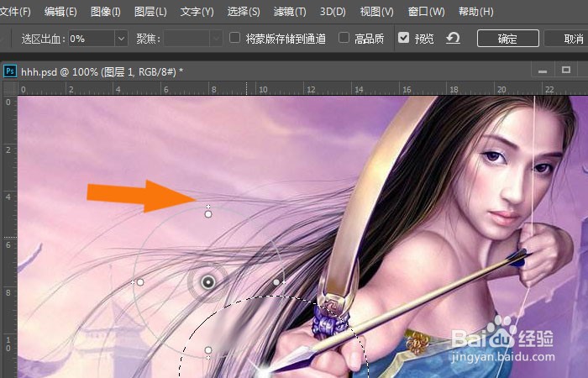Click the 确定 button

coord(507,39)
